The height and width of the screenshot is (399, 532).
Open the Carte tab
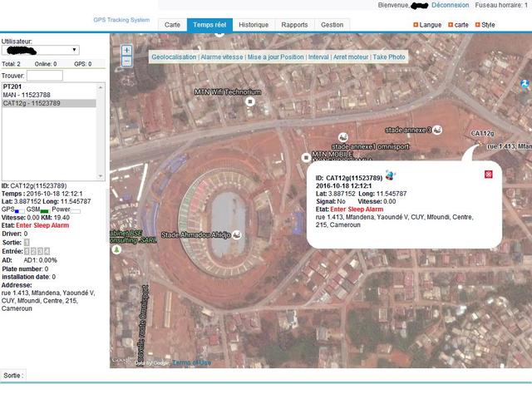172,25
